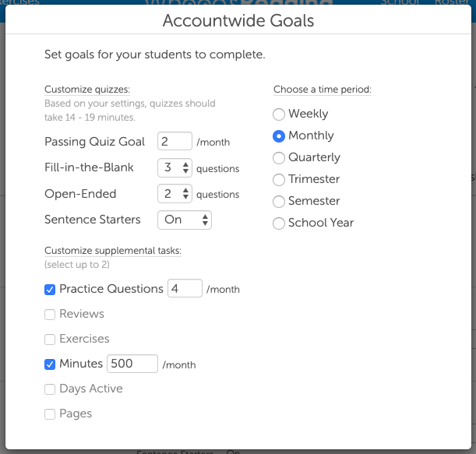This screenshot has width=476, height=454.
Task: Open the Roster tab behind dialog
Action: pyautogui.click(x=453, y=3)
